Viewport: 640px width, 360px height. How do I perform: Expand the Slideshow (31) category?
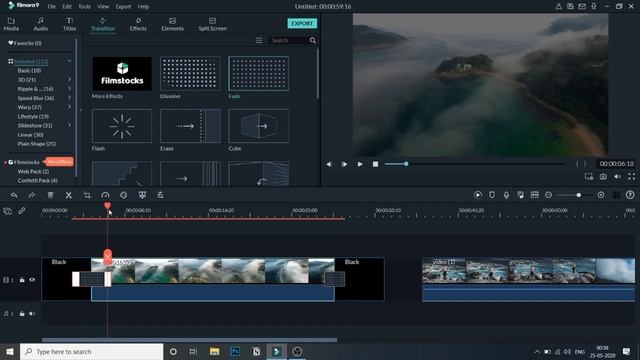pyautogui.click(x=69, y=125)
